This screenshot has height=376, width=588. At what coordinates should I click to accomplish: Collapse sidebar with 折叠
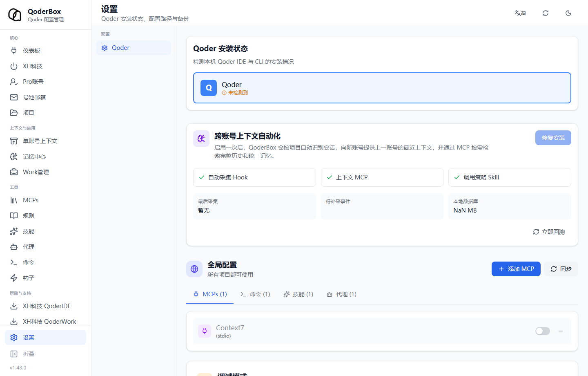tap(45, 354)
